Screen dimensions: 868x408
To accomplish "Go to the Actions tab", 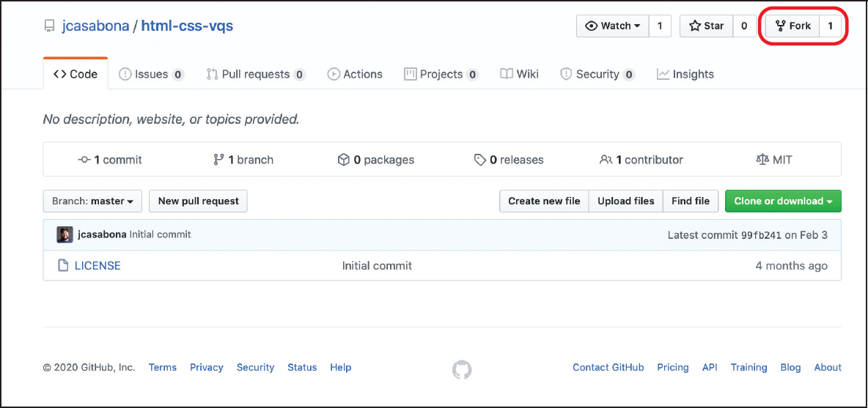I will [x=355, y=74].
